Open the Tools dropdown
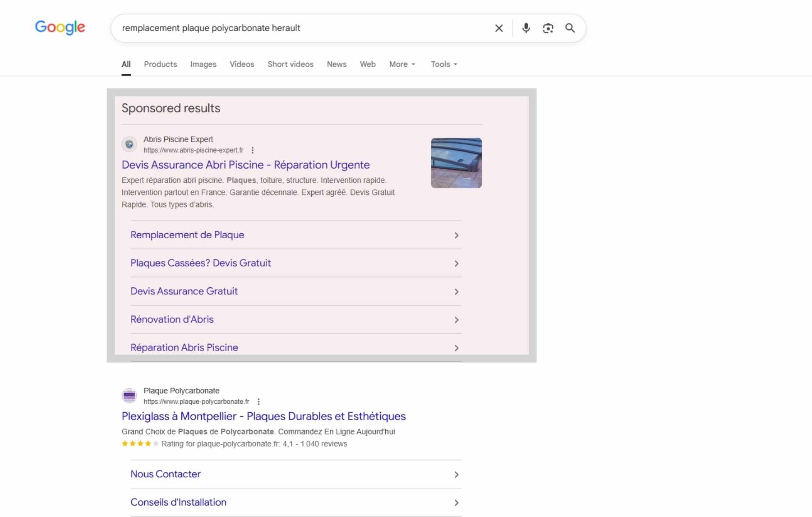 [x=444, y=64]
